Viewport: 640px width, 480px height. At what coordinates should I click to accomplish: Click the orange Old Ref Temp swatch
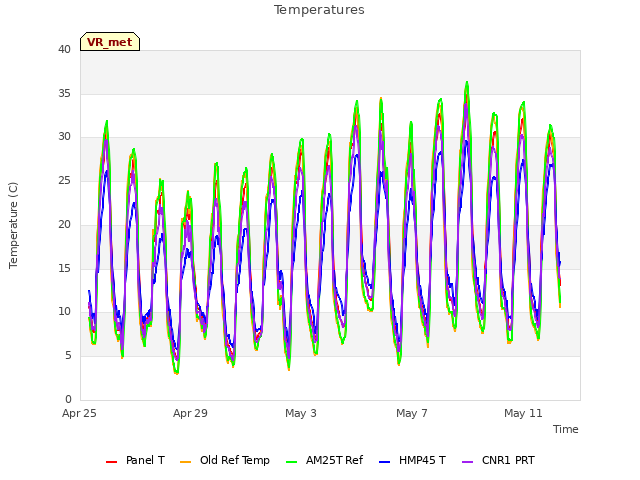pyautogui.click(x=185, y=462)
